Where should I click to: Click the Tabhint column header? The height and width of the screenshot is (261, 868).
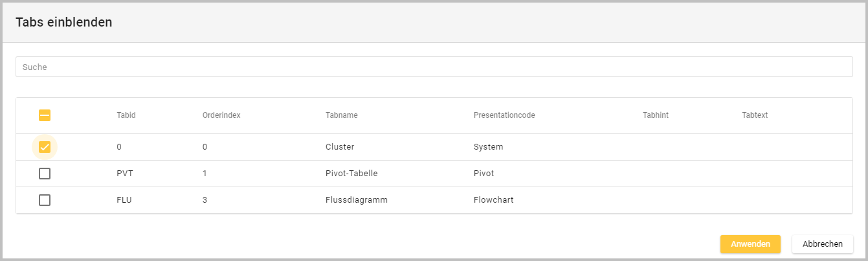[x=655, y=115]
